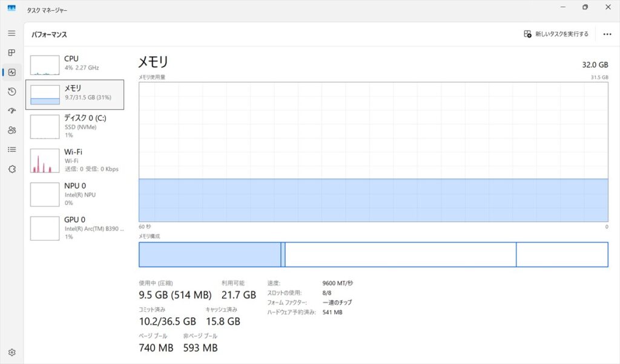The image size is (620, 364).
Task: Click the 10.2/36.5 GB committed value
Action: 167,321
